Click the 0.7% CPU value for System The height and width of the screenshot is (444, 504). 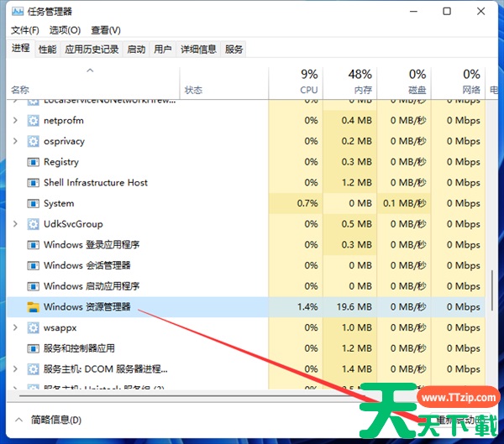[x=307, y=203]
